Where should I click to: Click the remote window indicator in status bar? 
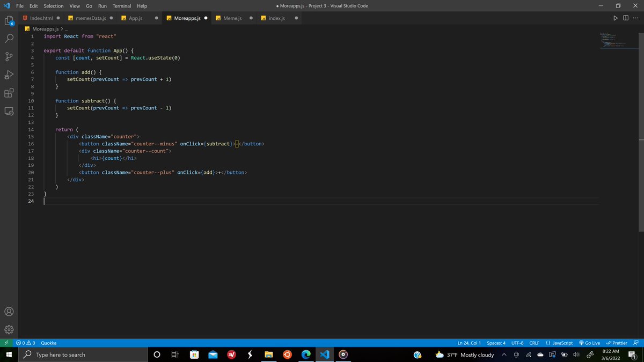tap(6, 343)
